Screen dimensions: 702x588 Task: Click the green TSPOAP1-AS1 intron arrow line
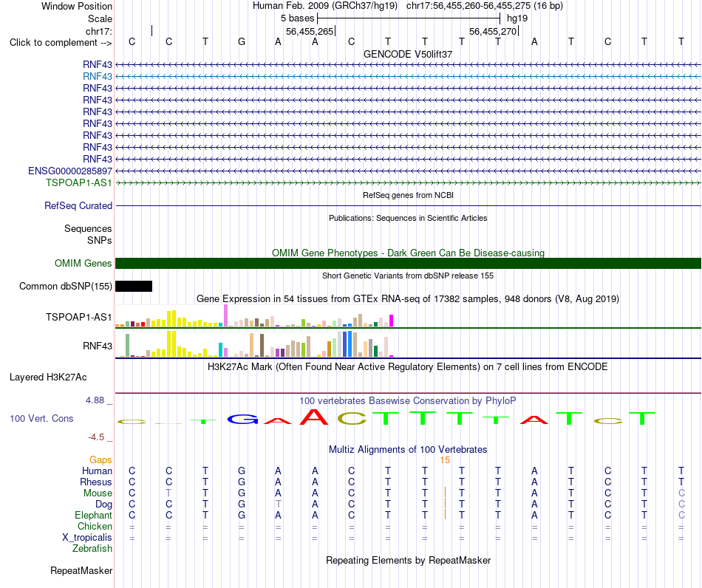pos(408,182)
